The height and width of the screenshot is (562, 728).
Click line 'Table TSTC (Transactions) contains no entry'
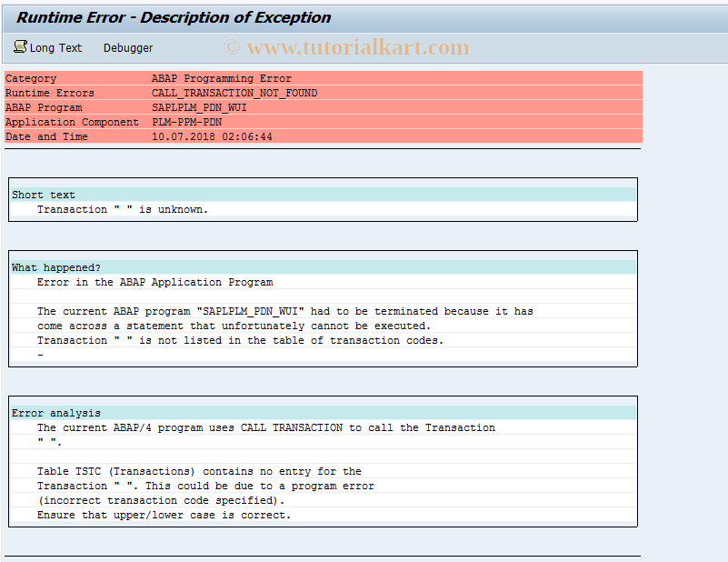[199, 471]
